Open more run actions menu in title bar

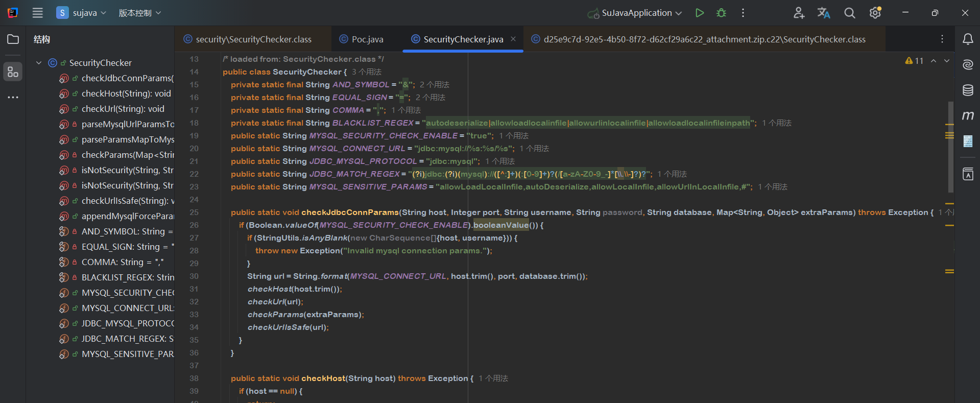(743, 13)
